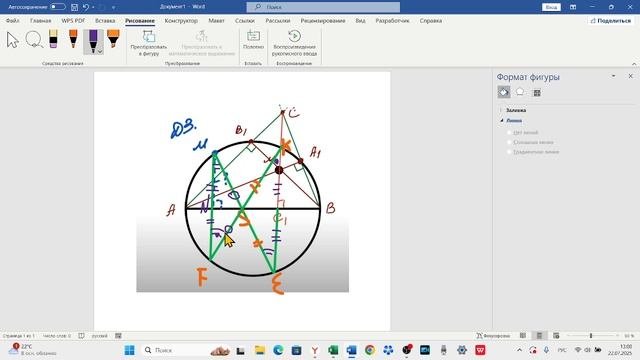This screenshot has width=640, height=360.
Task: Switch to the Справка tab
Action: pos(431,20)
